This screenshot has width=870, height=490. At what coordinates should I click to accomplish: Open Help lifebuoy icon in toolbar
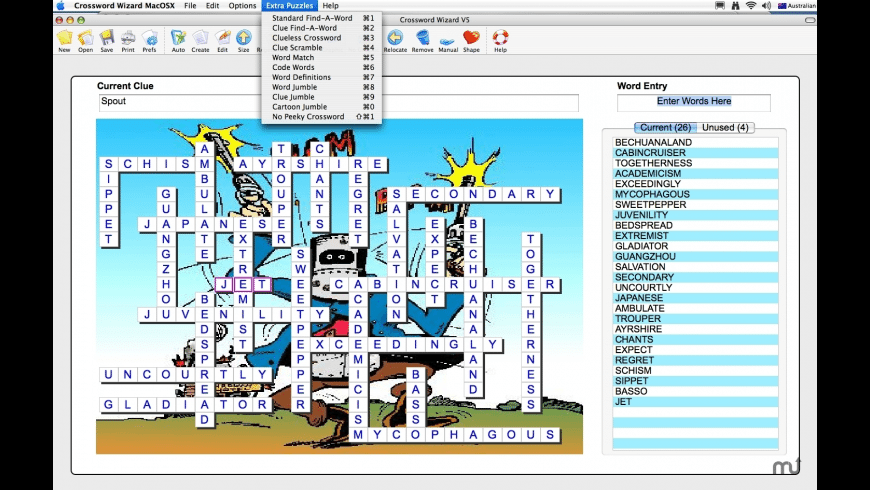(x=500, y=41)
